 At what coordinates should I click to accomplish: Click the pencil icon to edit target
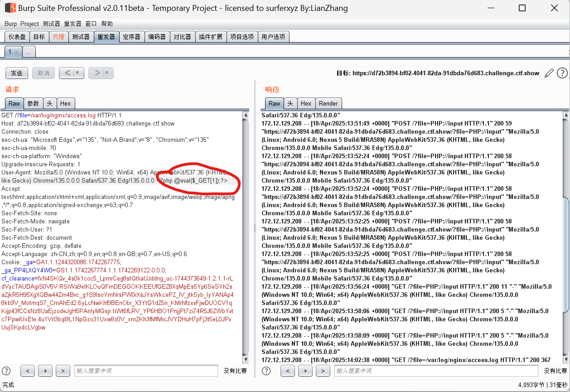pyautogui.click(x=549, y=73)
